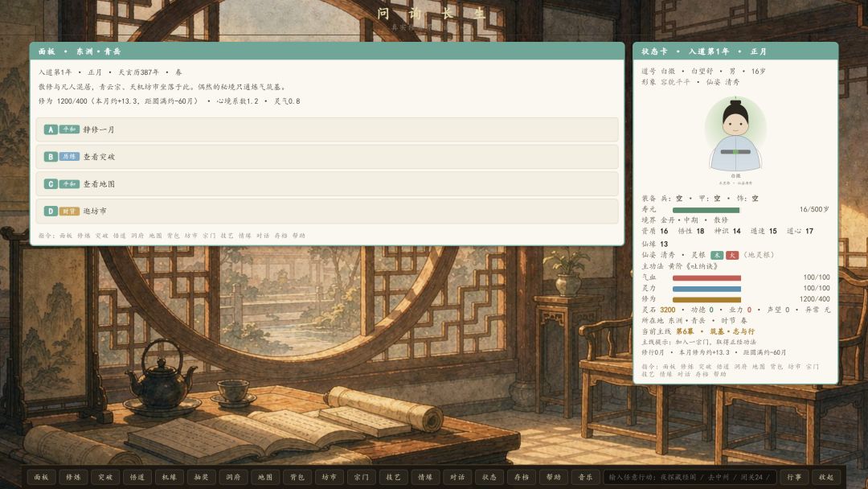
Task: Open 抽奖 in bottom toolbar
Action: click(x=201, y=477)
